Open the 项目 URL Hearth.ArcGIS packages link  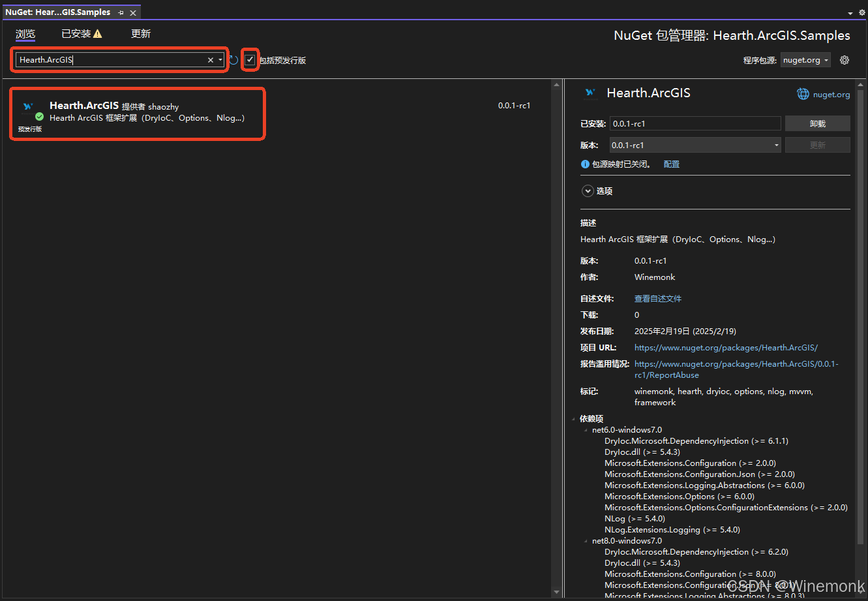tap(726, 348)
